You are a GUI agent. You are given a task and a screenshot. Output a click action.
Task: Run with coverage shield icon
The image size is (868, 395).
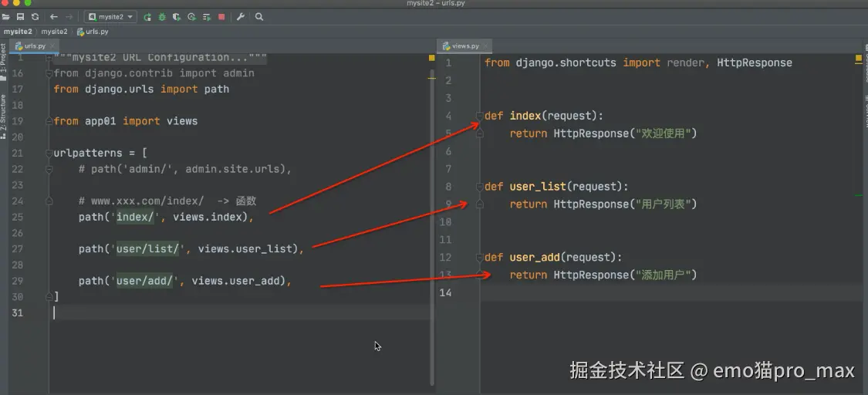pos(177,17)
